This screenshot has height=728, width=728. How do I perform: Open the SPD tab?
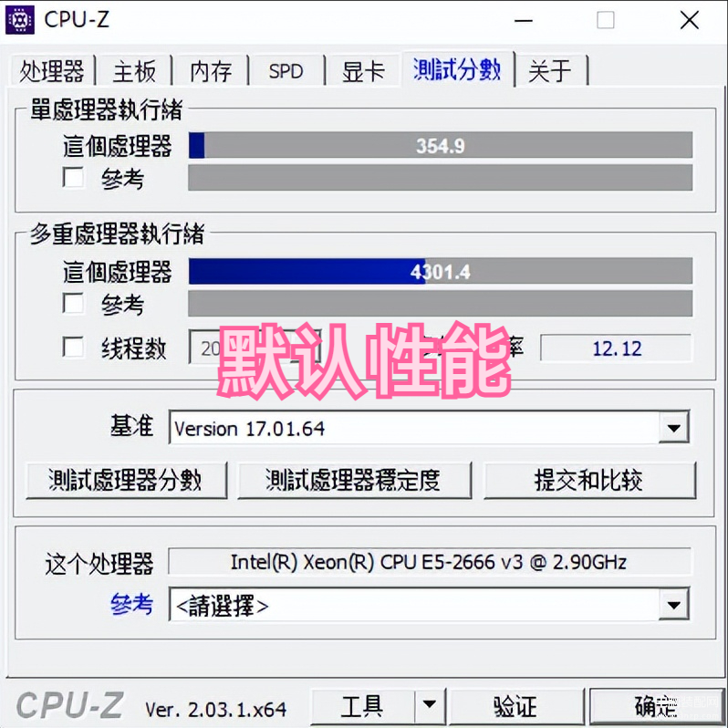click(286, 71)
